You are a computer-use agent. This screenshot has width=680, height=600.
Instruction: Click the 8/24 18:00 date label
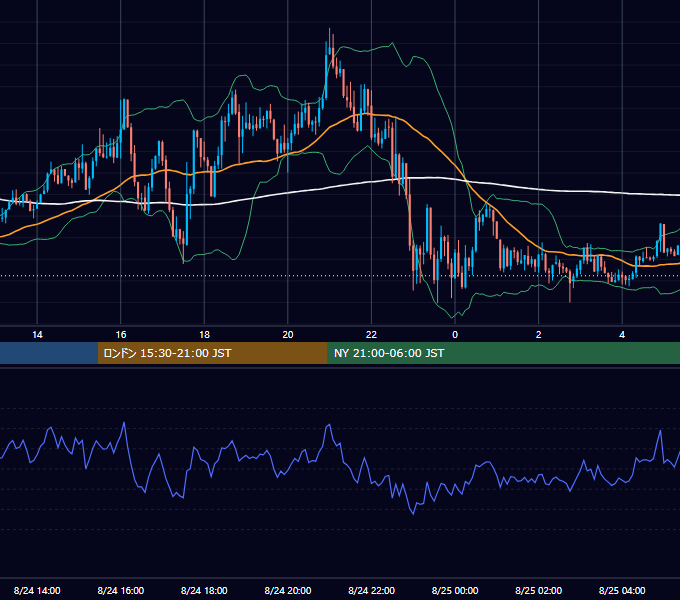pyautogui.click(x=204, y=590)
